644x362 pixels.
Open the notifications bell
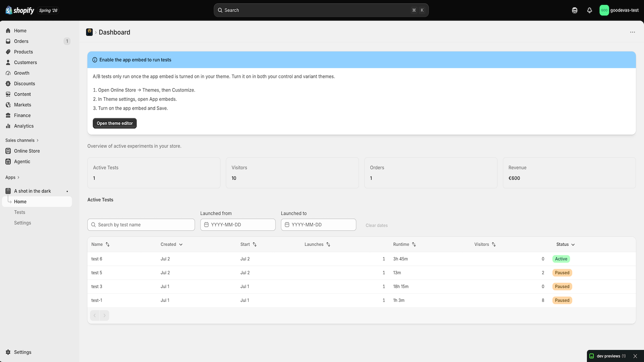click(590, 10)
